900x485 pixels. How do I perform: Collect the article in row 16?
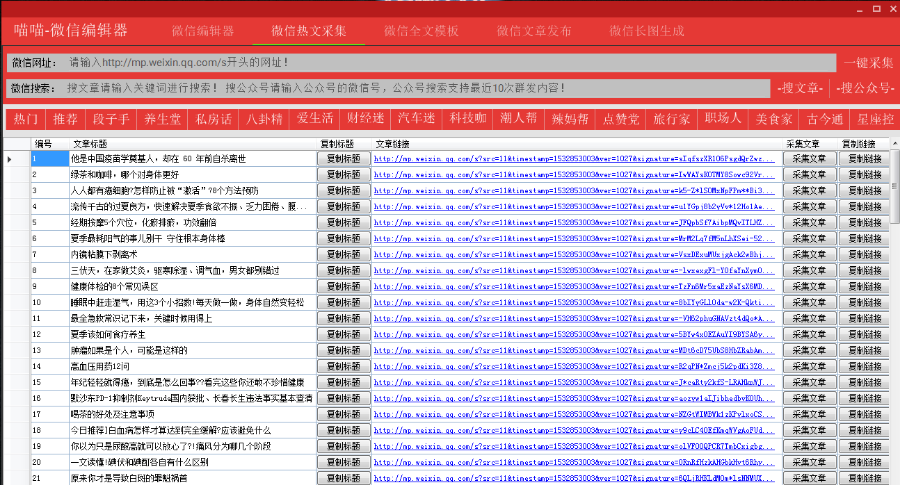(x=809, y=398)
